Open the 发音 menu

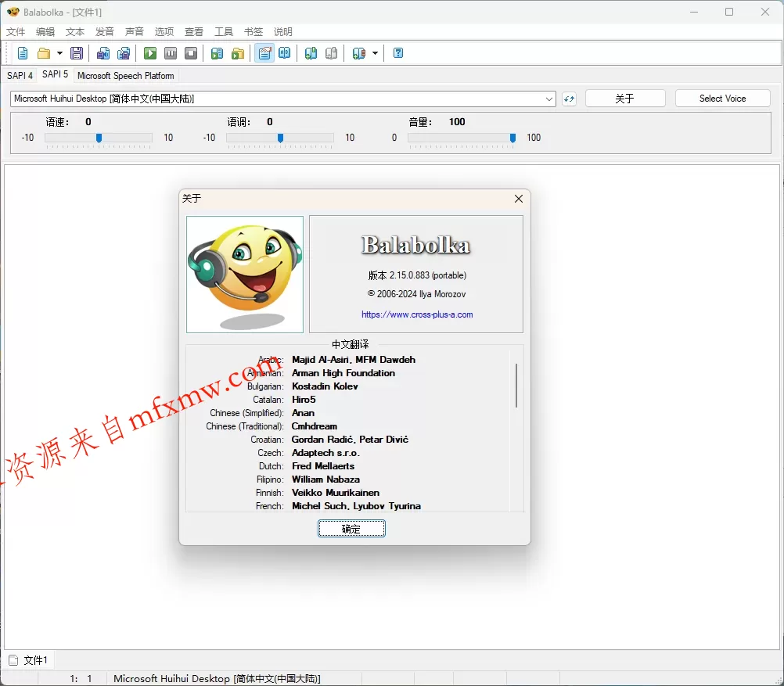click(105, 32)
